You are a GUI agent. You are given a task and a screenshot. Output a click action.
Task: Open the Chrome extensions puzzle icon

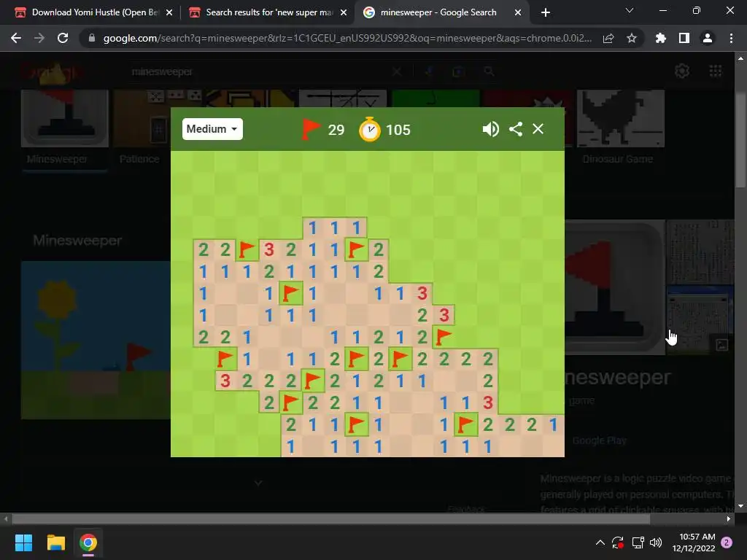(x=660, y=38)
